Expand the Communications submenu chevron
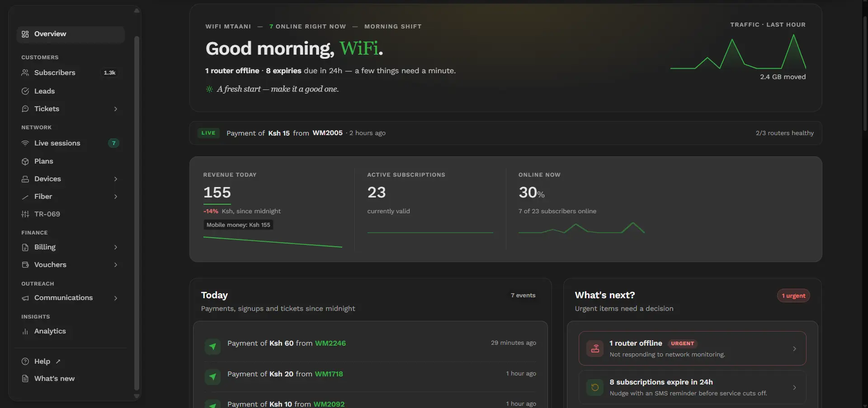The width and height of the screenshot is (868, 408). (x=116, y=298)
